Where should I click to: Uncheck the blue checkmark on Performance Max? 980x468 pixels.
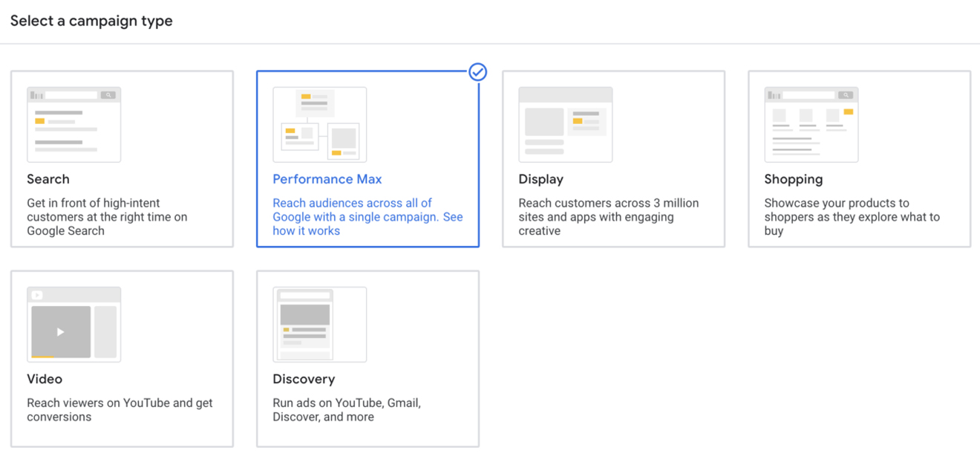(478, 72)
